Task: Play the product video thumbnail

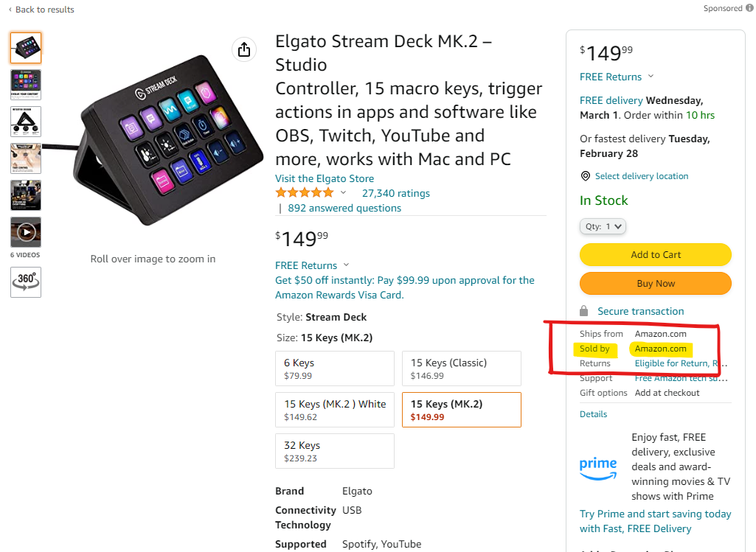Action: [x=26, y=232]
